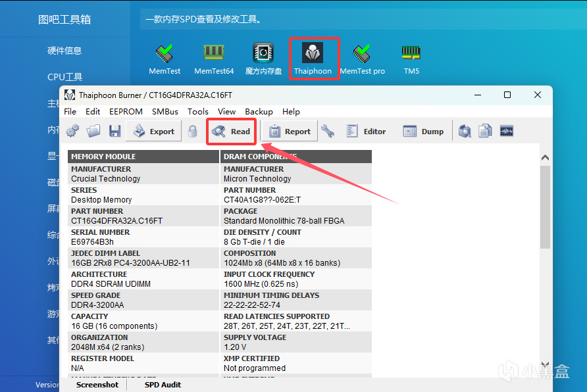The height and width of the screenshot is (392, 587).
Task: Click the open folder toolbar icon
Action: pos(93,131)
